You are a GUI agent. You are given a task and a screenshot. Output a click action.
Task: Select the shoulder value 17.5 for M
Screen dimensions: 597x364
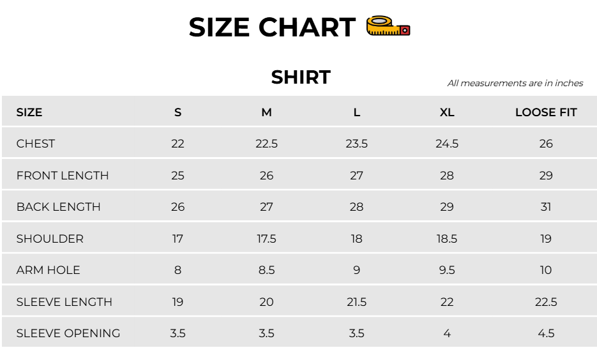(266, 239)
